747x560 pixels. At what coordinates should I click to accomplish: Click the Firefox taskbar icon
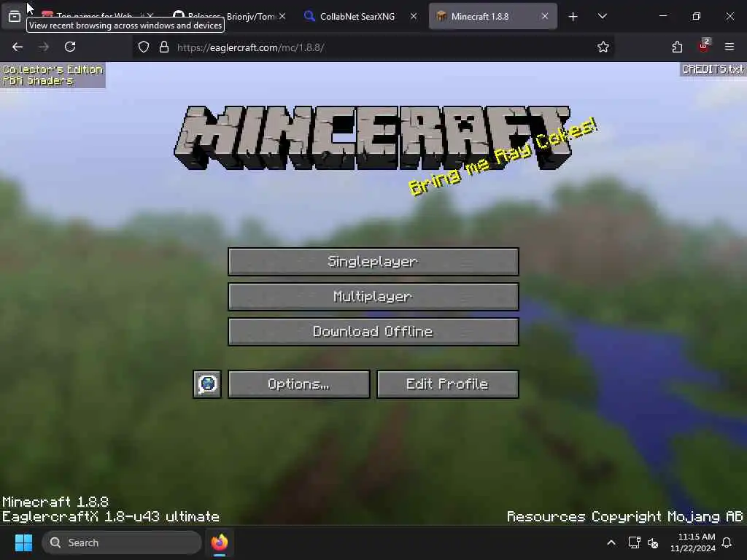coord(219,542)
